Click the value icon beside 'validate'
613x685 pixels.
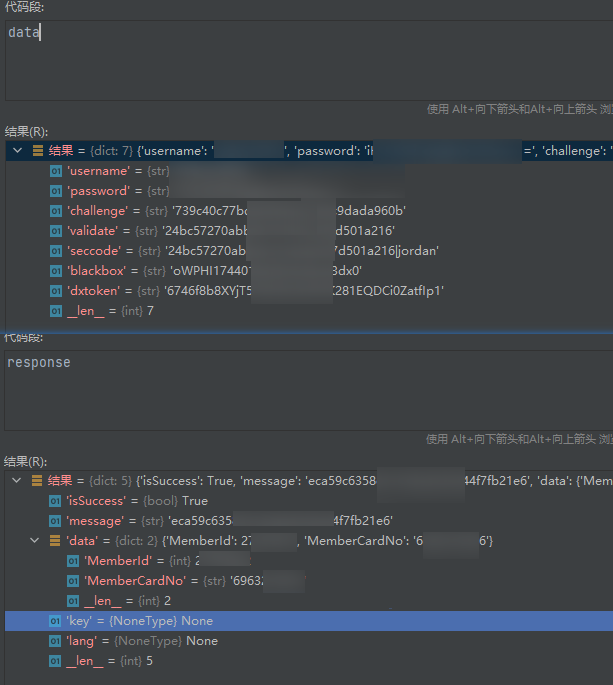tap(56, 231)
